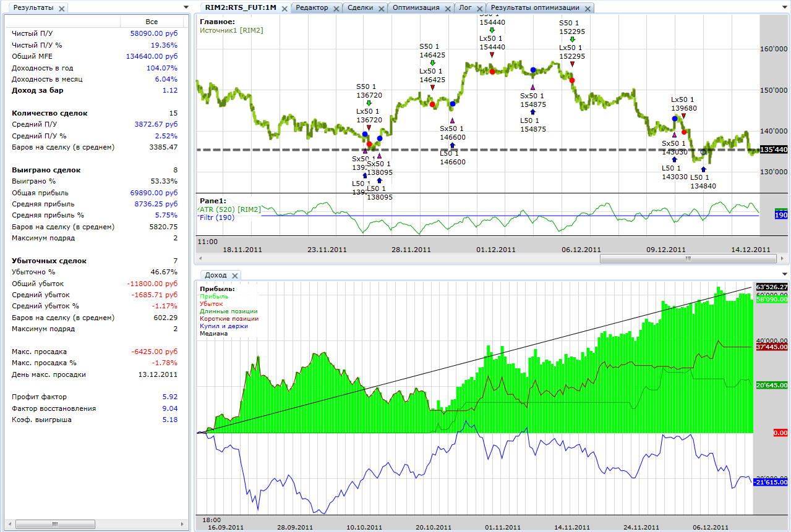This screenshot has width=791, height=532.
Task: Click the Results panel horizontal scrollbar thumb
Action: coord(55,524)
